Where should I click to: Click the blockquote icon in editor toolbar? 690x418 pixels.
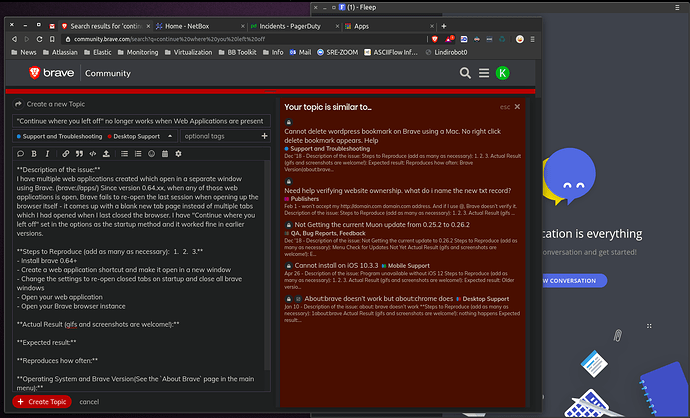pyautogui.click(x=79, y=154)
